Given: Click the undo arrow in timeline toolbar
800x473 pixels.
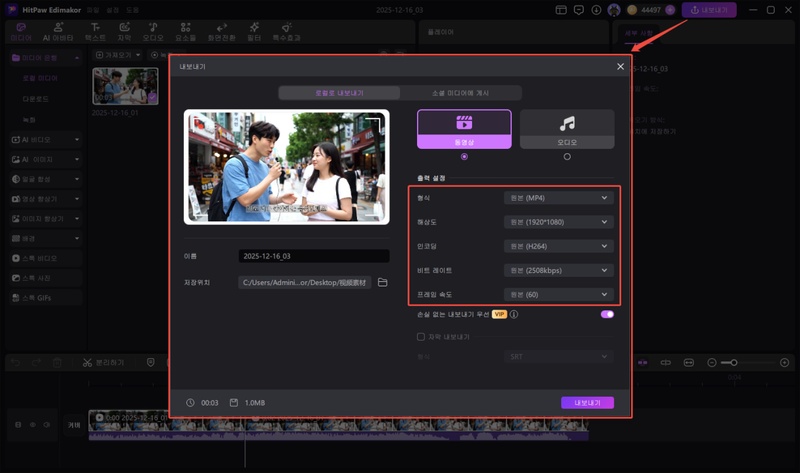Looking at the screenshot, I should pyautogui.click(x=16, y=363).
